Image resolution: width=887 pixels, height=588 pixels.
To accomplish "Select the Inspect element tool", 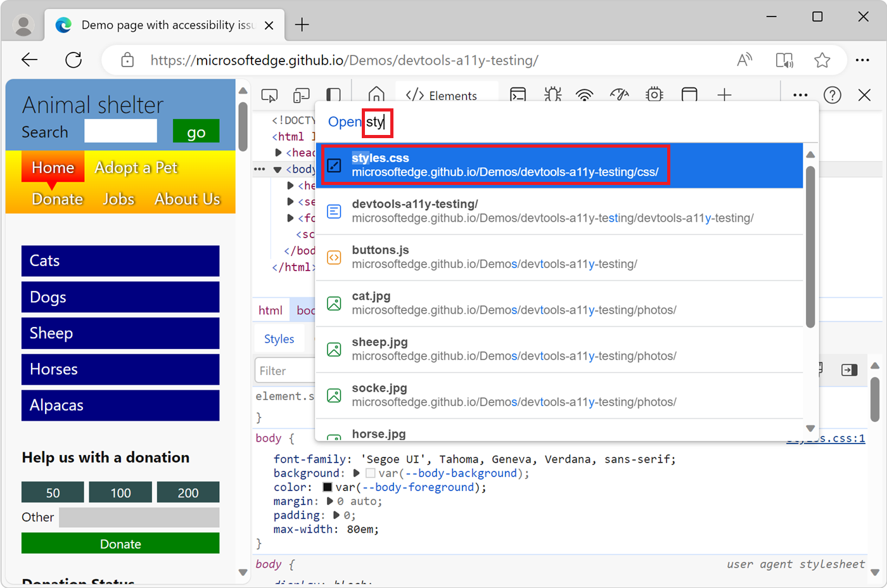I will pos(269,94).
